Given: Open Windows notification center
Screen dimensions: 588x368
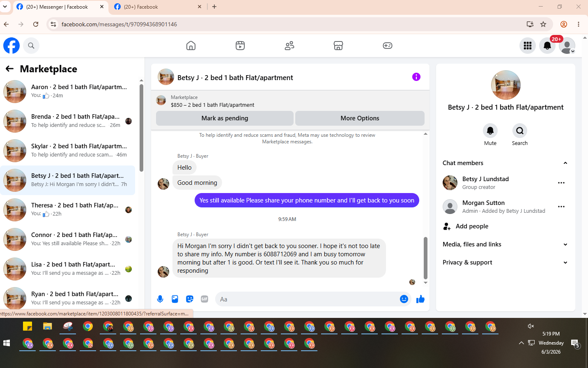Looking at the screenshot, I should [575, 344].
